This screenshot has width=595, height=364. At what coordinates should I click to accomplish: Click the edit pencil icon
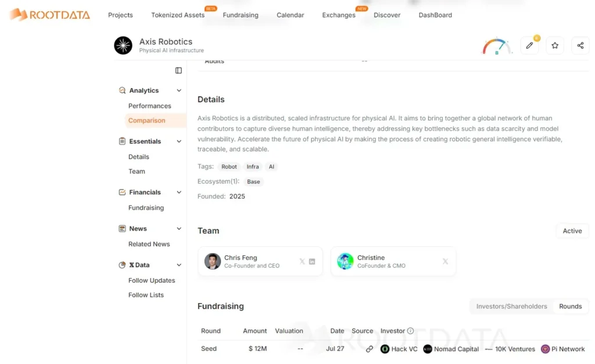point(529,45)
